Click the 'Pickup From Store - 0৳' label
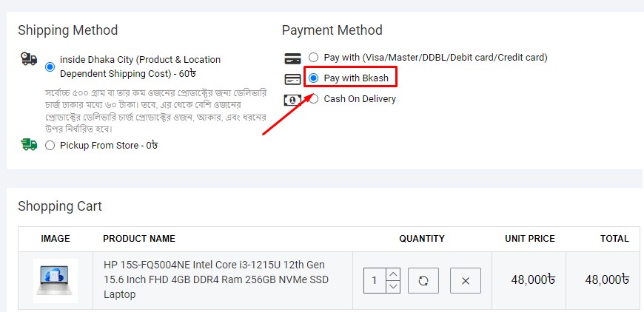The height and width of the screenshot is (312, 644). (110, 146)
